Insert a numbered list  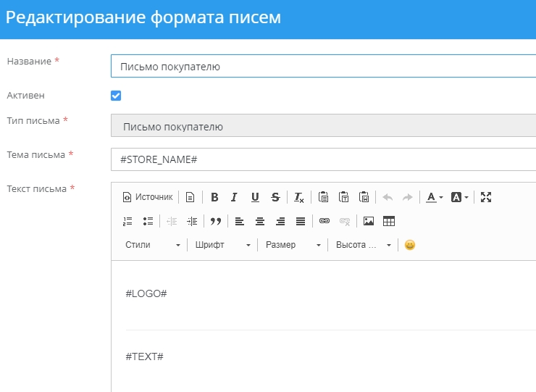[x=128, y=221]
